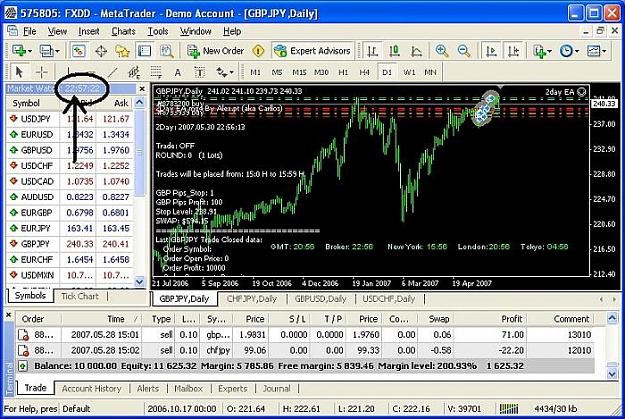Sort orders by the Time column header
Screen dimensions: 625x419
102,319
